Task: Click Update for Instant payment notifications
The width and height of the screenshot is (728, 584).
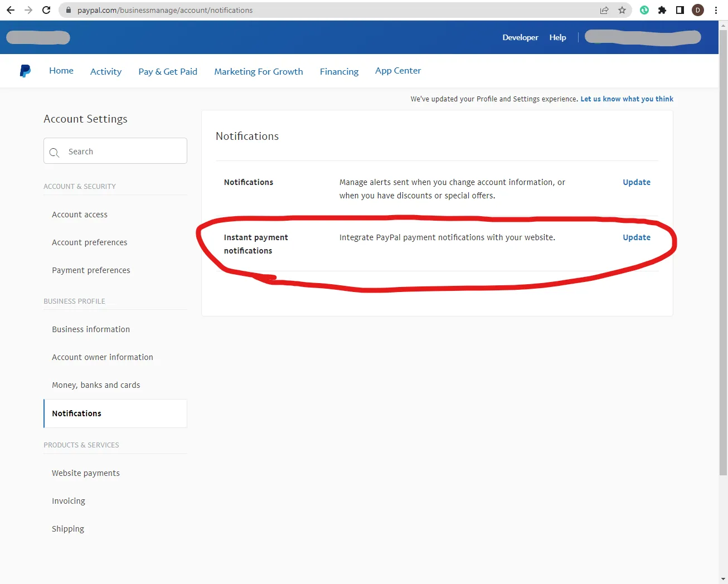Action: point(637,237)
